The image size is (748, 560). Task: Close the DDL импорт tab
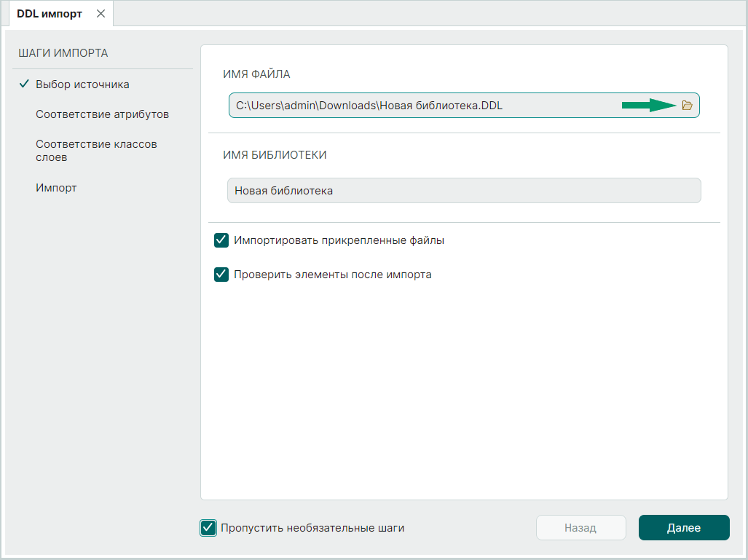point(101,14)
